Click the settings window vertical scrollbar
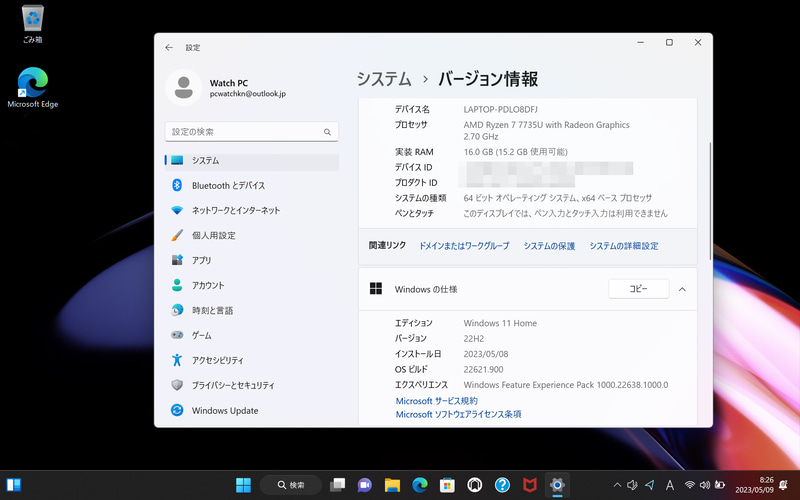This screenshot has width=800, height=500. click(x=710, y=202)
